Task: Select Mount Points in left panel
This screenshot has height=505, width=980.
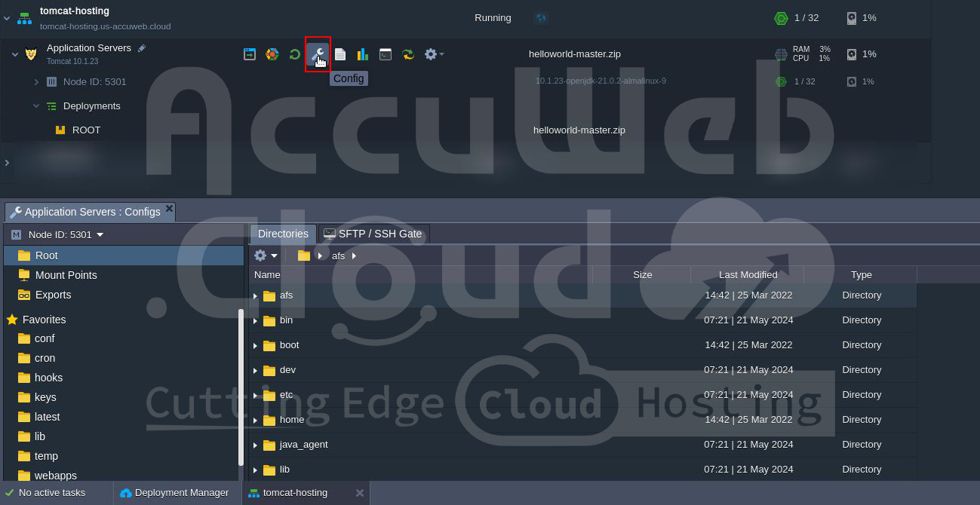Action: (66, 275)
